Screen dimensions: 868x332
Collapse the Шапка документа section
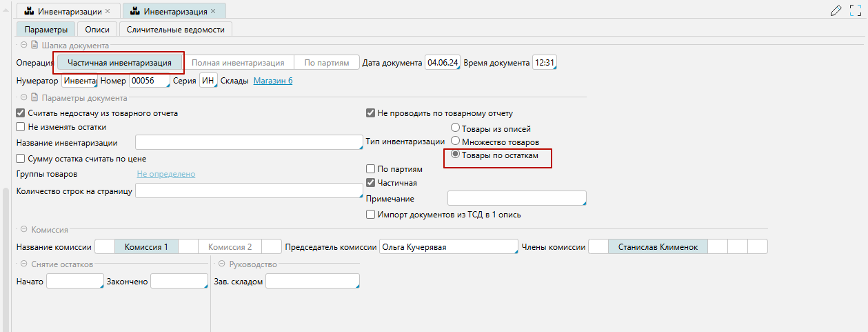23,45
